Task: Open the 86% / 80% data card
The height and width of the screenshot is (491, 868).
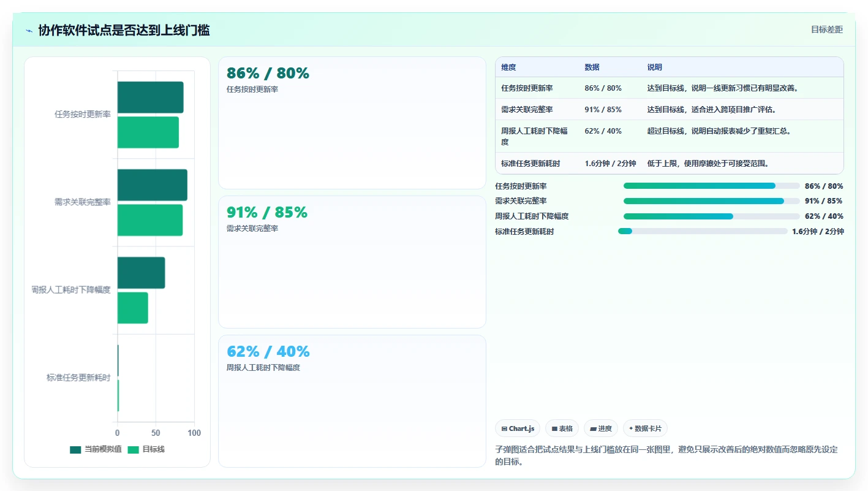Action: (352, 123)
